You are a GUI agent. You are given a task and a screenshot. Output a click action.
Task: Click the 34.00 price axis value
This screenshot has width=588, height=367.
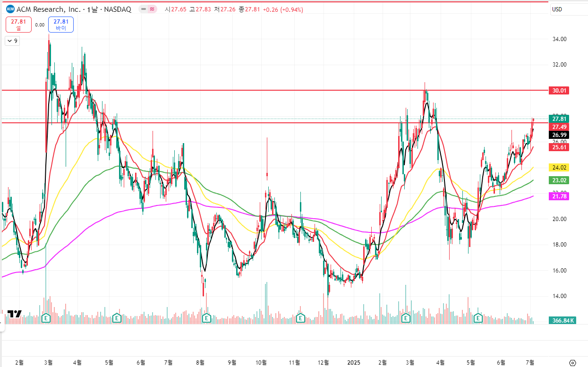coord(559,39)
